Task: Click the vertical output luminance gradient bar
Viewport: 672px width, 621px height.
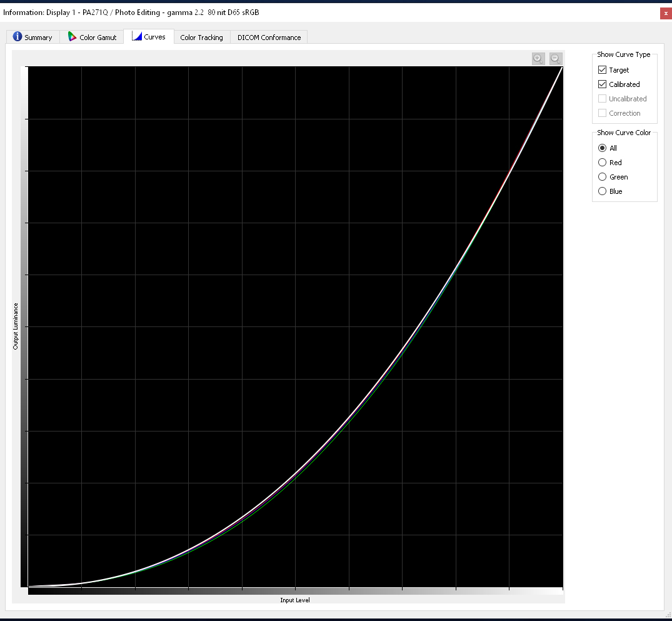Action: [x=24, y=326]
